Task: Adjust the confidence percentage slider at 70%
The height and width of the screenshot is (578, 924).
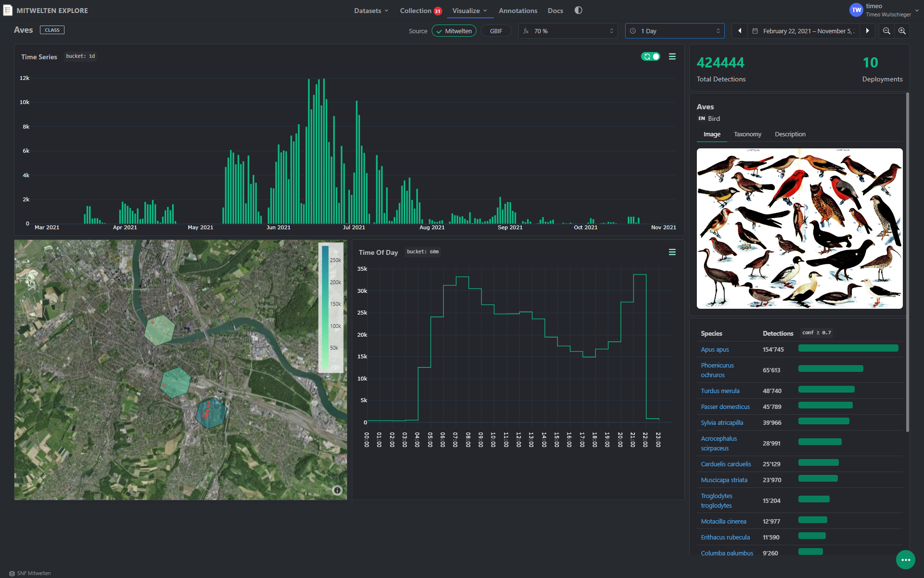Action: (x=569, y=31)
